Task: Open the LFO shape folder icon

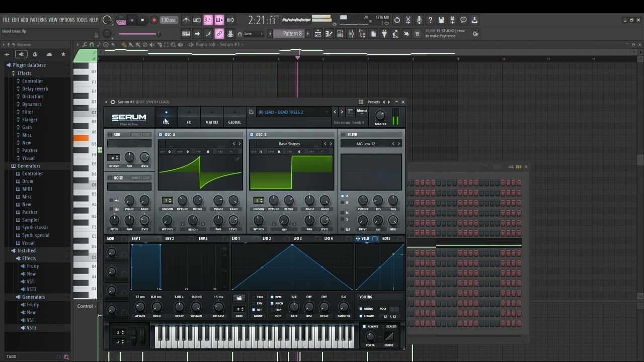Action: tap(239, 298)
